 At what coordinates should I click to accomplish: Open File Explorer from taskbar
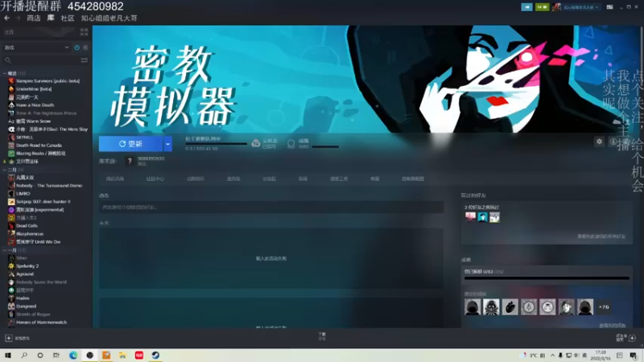tap(122, 355)
